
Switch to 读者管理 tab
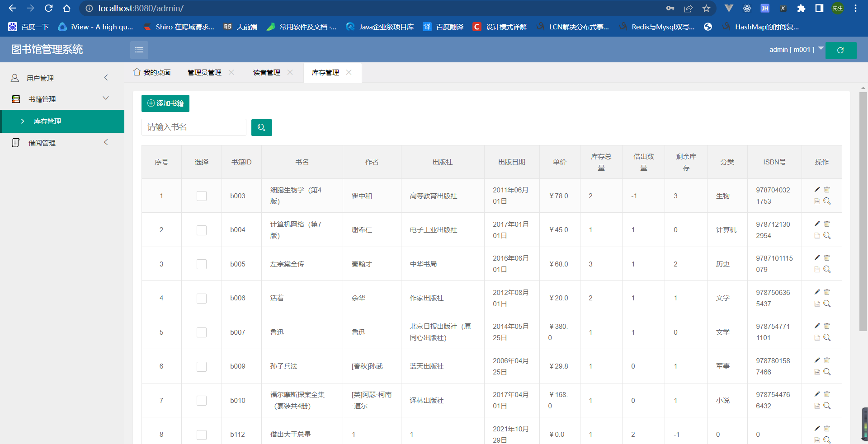coord(267,73)
